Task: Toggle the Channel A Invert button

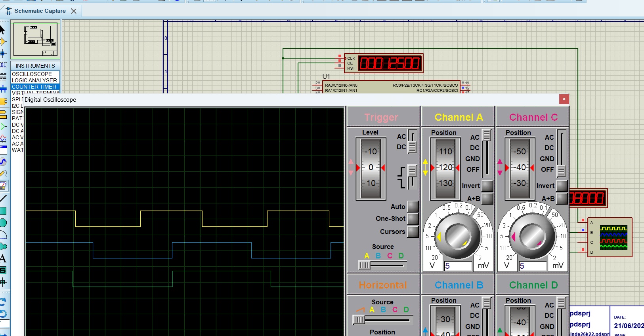Action: tap(487, 186)
